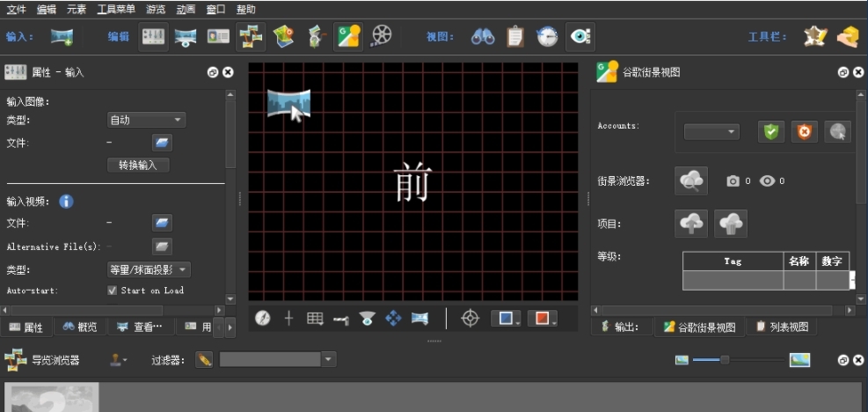Click small thumbnail size icon
This screenshot has width=868, height=412.
[x=682, y=360]
